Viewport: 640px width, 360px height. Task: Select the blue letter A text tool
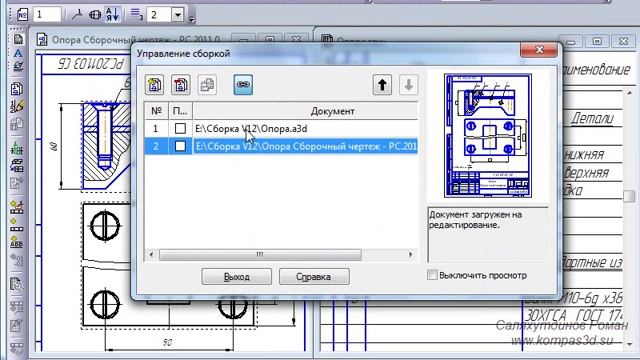click(18, 53)
